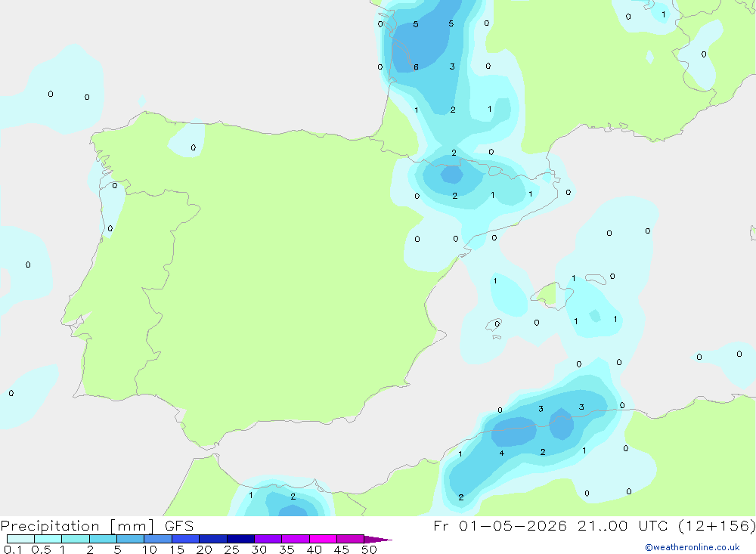Viewport: 756px width, 554px height.
Task: Click the '[mm]' unit label
Action: [132, 526]
